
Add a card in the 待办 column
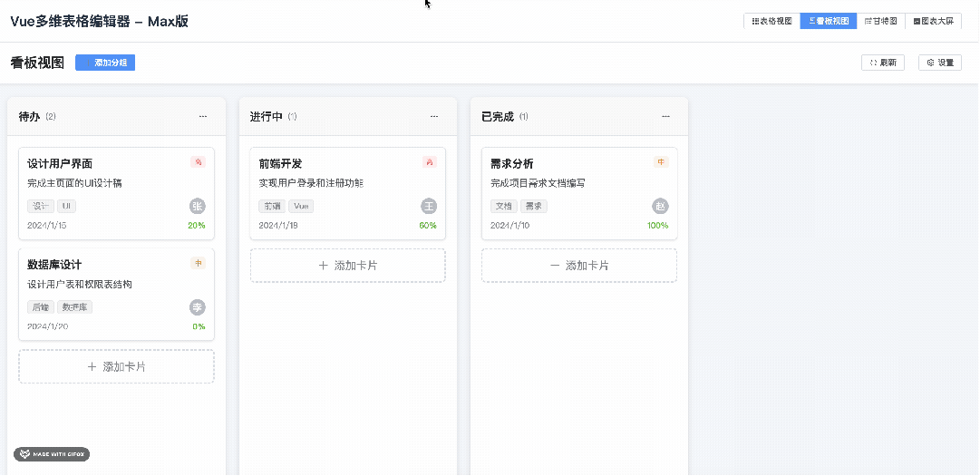[116, 366]
